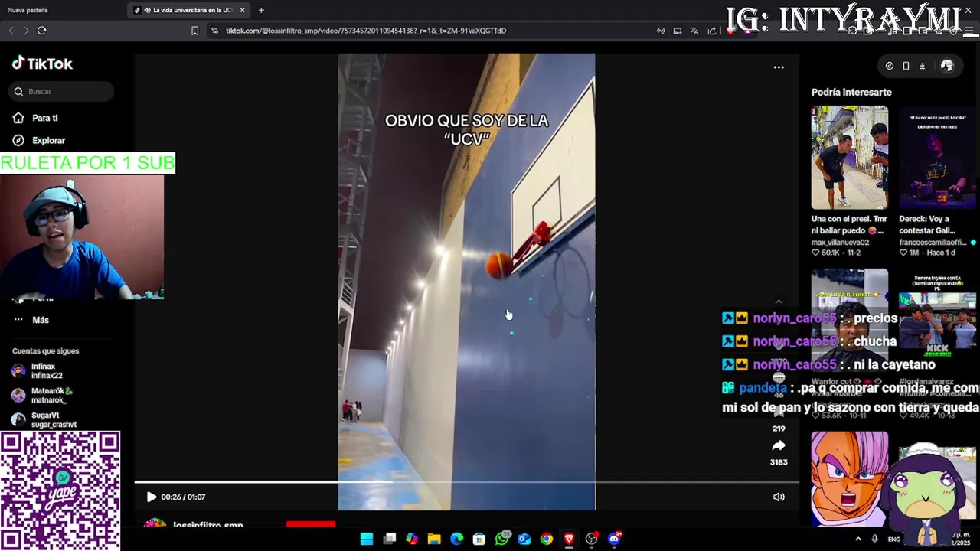Click the Brave browser taskbar icon

pos(569,539)
